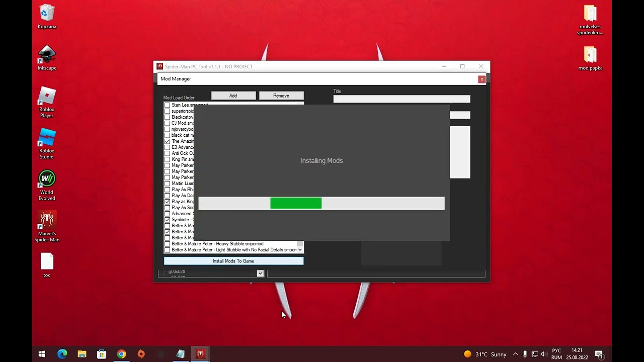Enable Better & Mature Peter Heavy Stubble checkbox

coord(168,244)
